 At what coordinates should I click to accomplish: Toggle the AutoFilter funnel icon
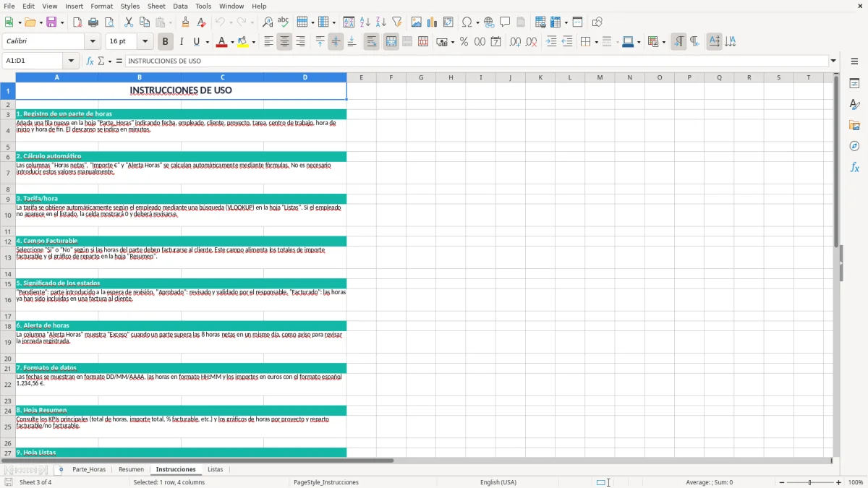click(397, 22)
